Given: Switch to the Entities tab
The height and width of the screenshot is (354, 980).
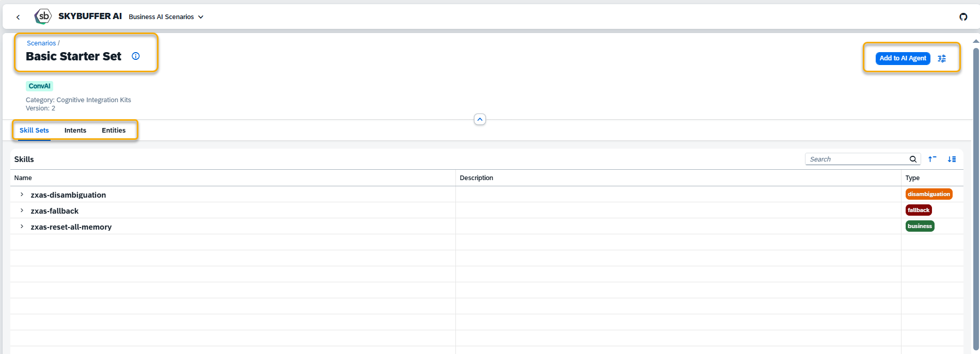Looking at the screenshot, I should coord(114,131).
